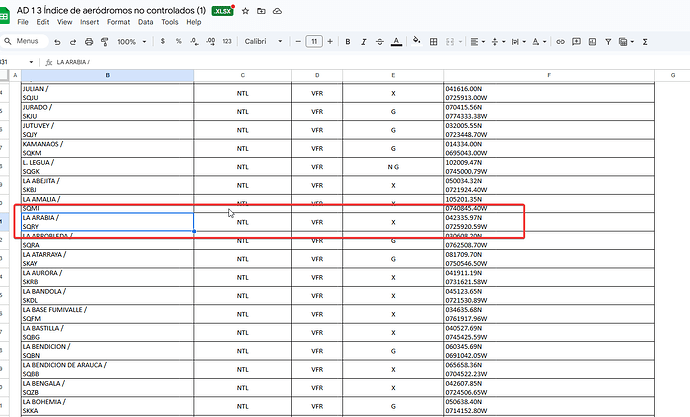Open the View menu
The height and width of the screenshot is (417, 690).
tap(64, 22)
